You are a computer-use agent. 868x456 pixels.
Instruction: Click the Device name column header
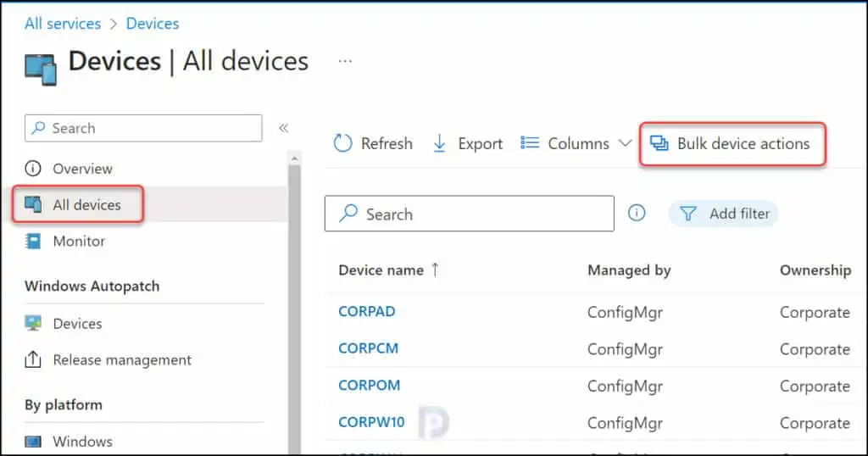pos(381,270)
